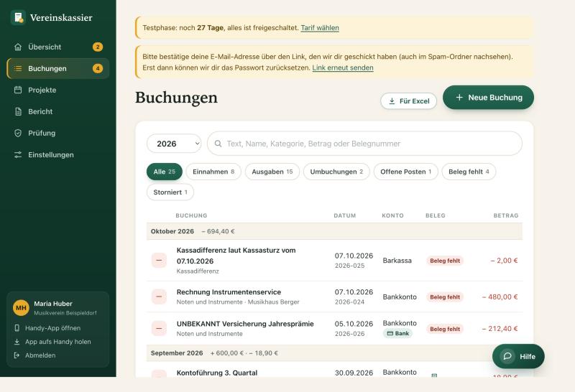Open Bericht in the sidebar

pos(58,112)
